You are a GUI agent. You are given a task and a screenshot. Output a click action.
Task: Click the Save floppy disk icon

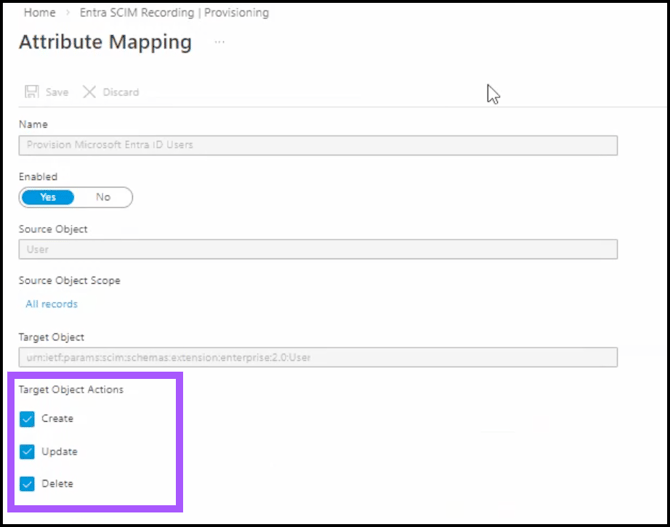[31, 92]
